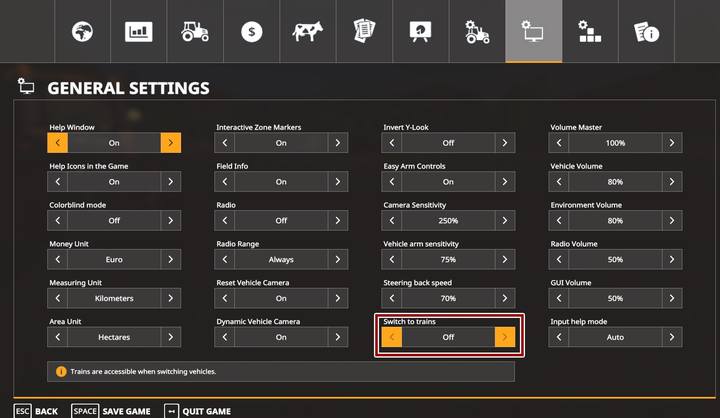
Task: Click the Quit Game button
Action: pyautogui.click(x=198, y=411)
